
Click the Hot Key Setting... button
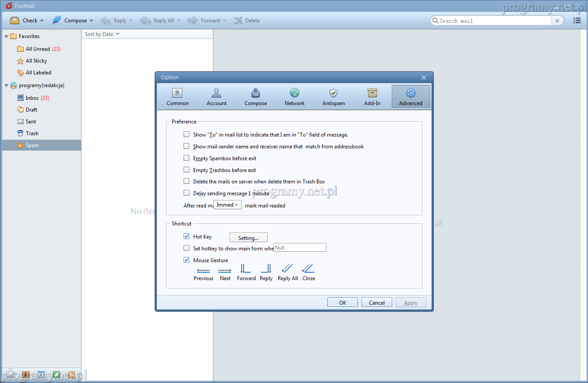(x=248, y=238)
